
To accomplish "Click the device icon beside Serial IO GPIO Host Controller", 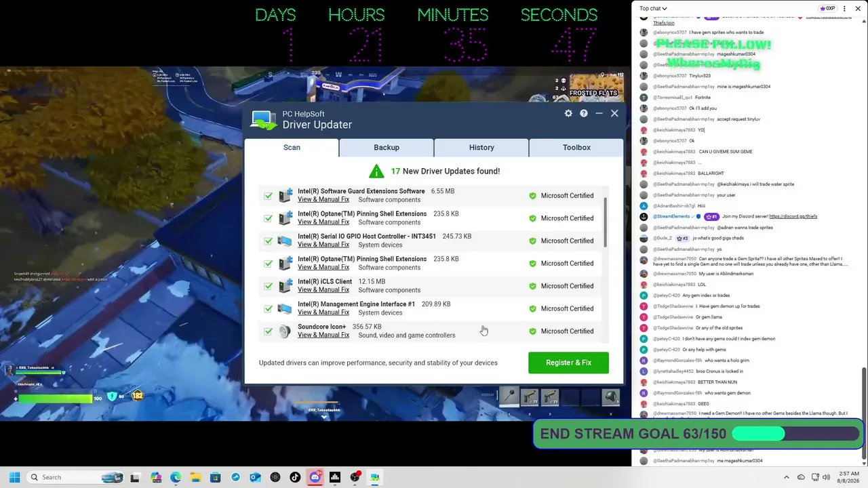I will 285,241.
